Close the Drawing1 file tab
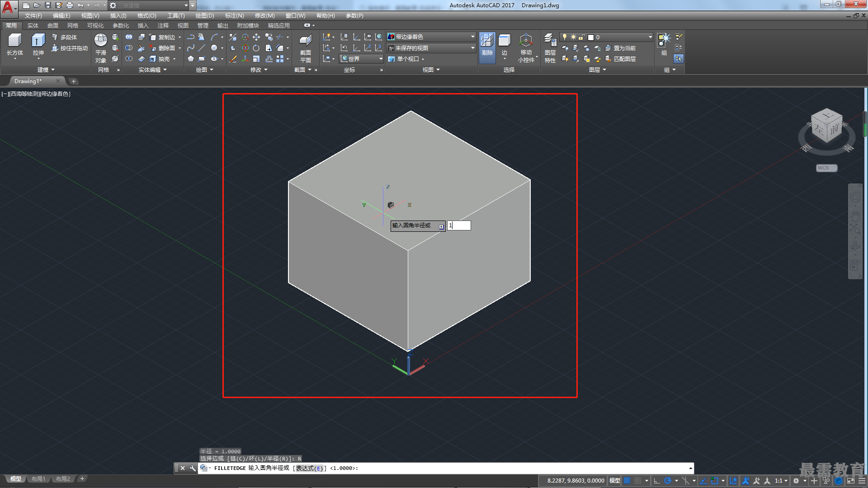This screenshot has height=488, width=868. 58,81
